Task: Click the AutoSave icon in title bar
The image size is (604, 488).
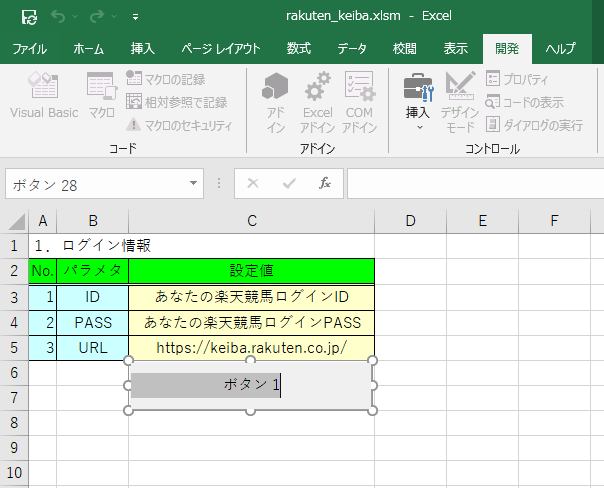Action: 29,17
